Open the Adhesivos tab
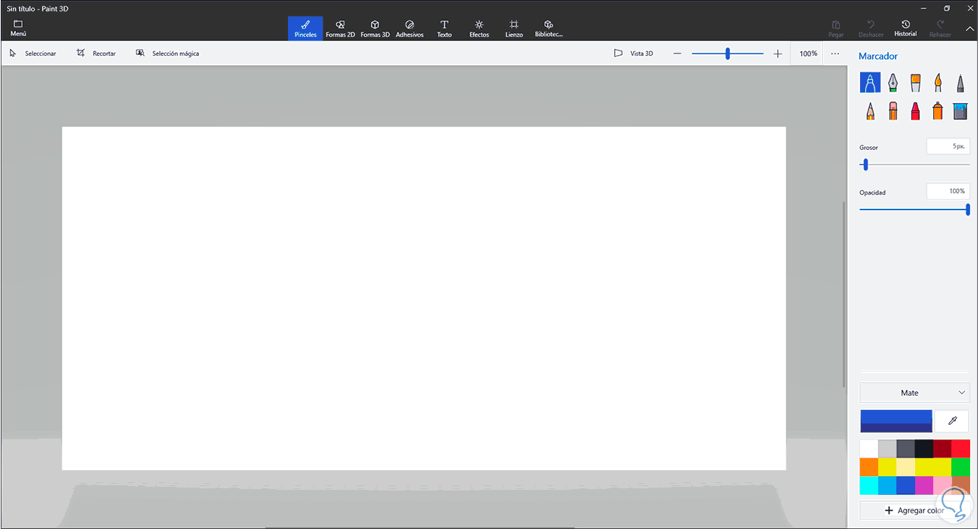 click(x=409, y=28)
